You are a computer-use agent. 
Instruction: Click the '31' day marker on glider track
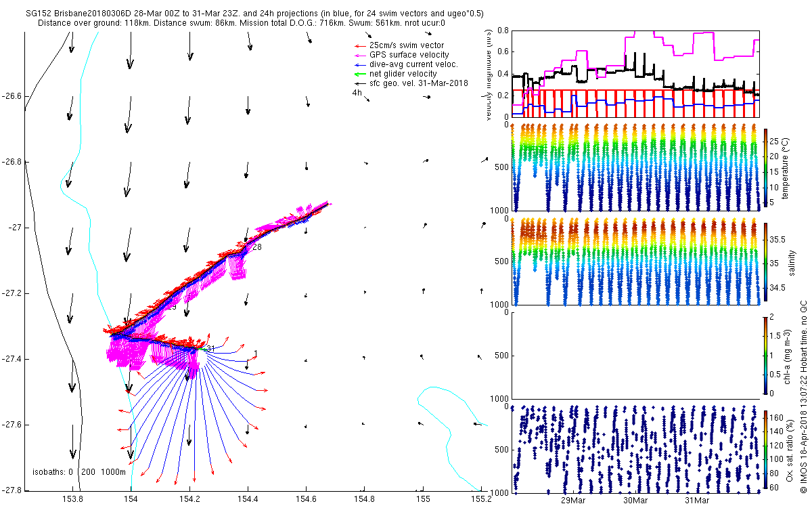(x=210, y=349)
